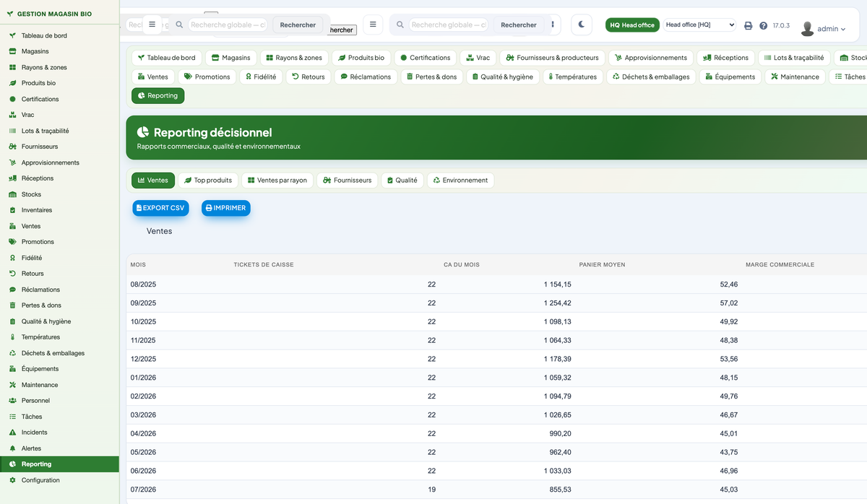The image size is (867, 504).
Task: Open Configuration in the left sidebar
Action: pyautogui.click(x=59, y=480)
